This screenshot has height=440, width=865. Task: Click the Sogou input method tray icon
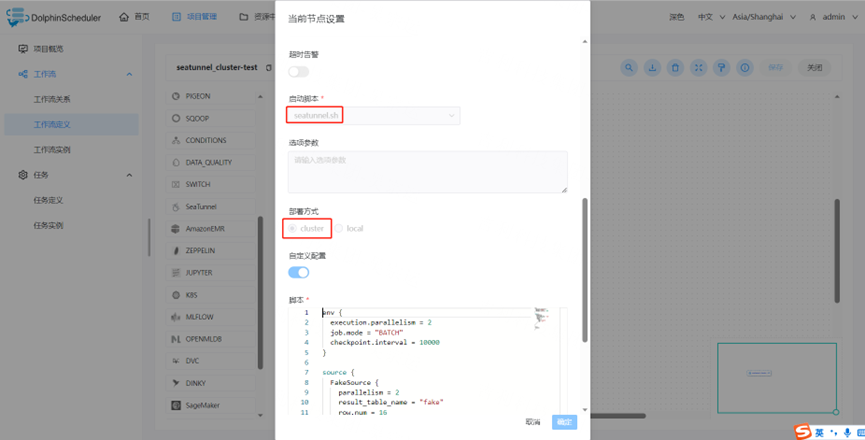pyautogui.click(x=802, y=432)
